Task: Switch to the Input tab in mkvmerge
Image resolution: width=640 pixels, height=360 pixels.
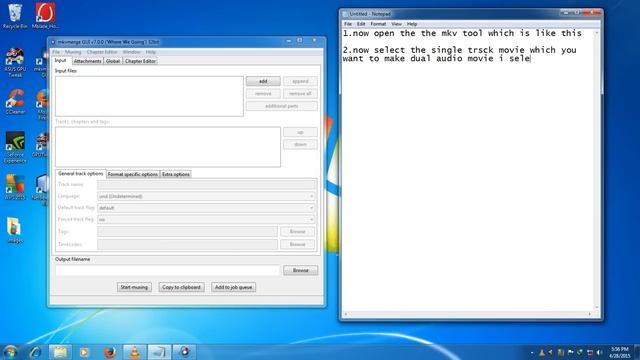Action: [60, 60]
